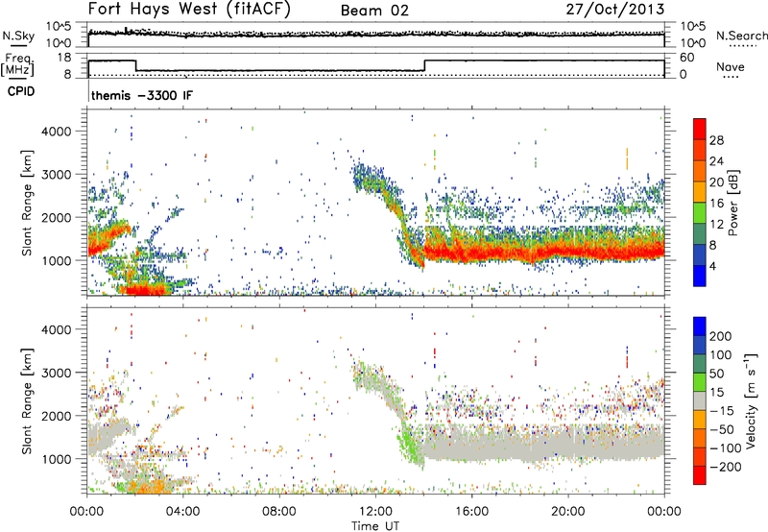Click the "04:00" time tick label
The height and width of the screenshot is (532, 768).
[182, 512]
